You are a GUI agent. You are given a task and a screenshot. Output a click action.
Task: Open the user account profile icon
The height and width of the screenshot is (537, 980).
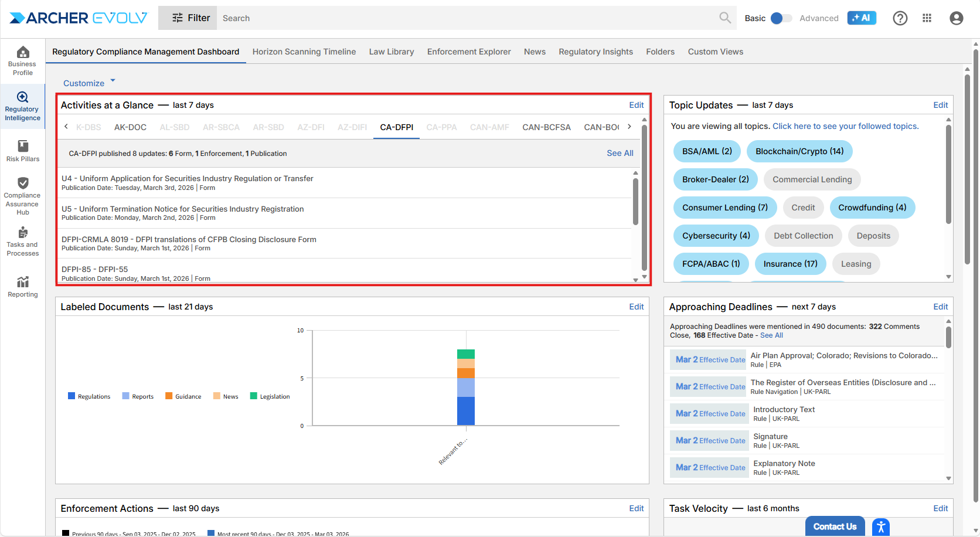click(x=956, y=18)
